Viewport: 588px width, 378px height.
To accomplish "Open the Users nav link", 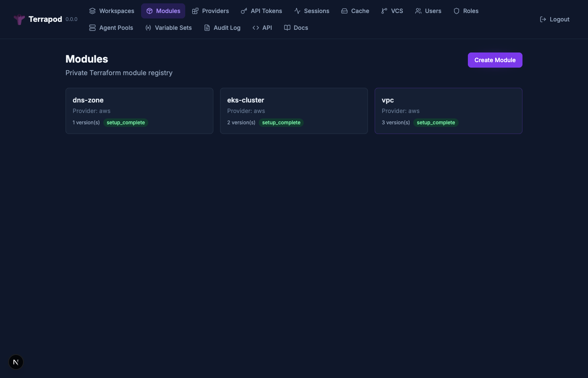I will pos(428,11).
